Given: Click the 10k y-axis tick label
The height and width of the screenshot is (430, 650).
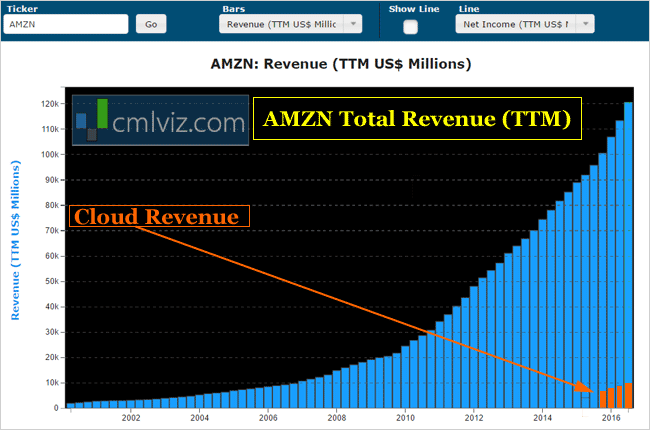Looking at the screenshot, I should point(52,382).
